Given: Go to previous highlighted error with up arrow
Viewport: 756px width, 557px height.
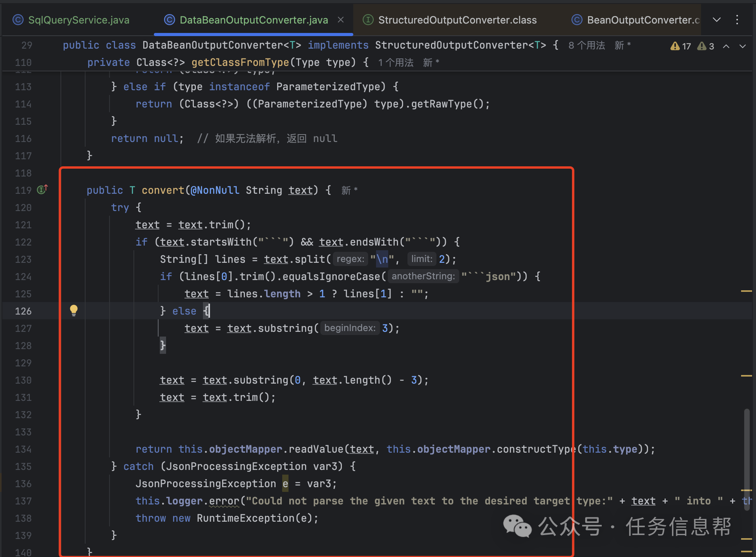Looking at the screenshot, I should [x=726, y=46].
